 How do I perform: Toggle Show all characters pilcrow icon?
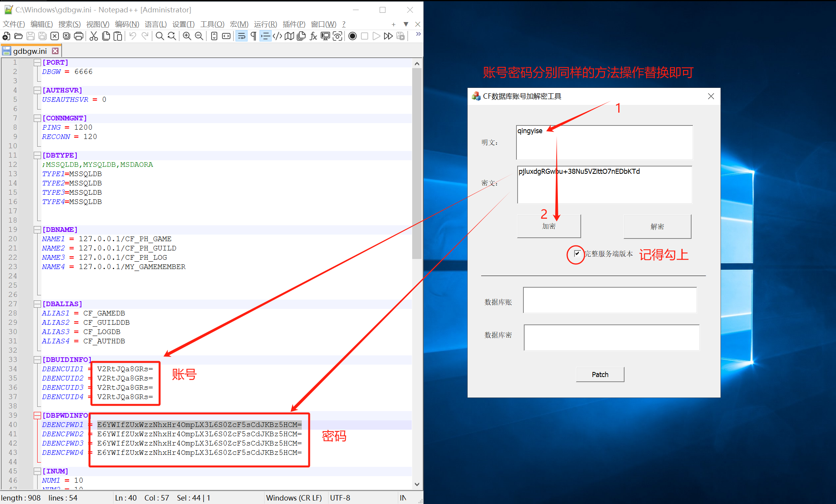pyautogui.click(x=253, y=36)
